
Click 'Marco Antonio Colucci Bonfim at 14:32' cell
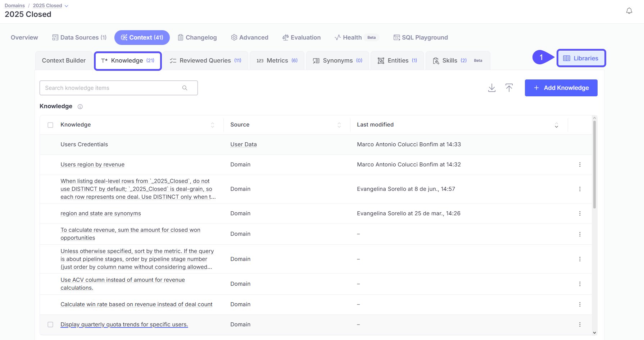(409, 165)
